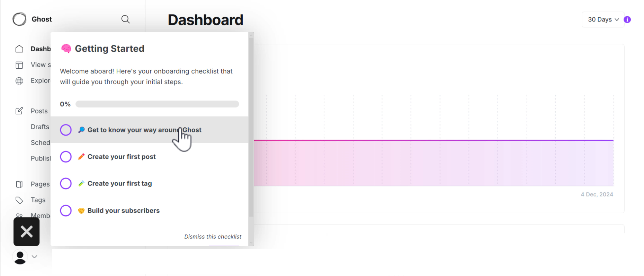
Task: Check the 'Get to know your way around Ghost' circle
Action: [66, 130]
